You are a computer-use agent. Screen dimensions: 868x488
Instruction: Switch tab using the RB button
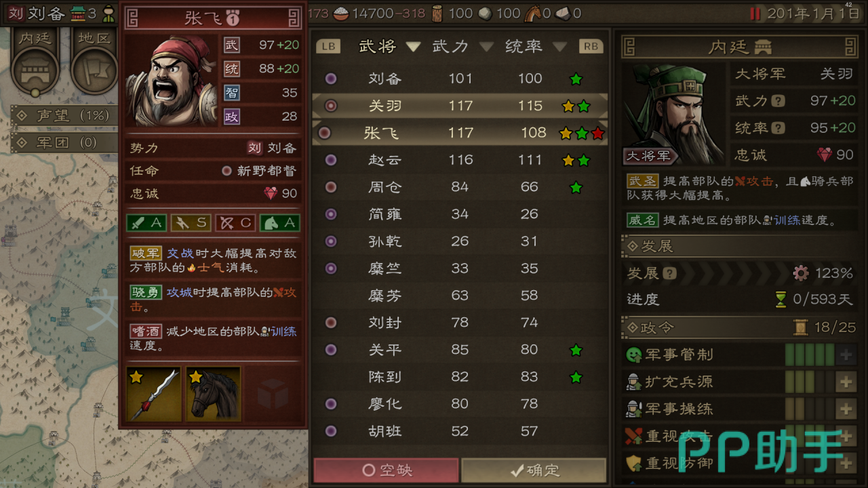tap(591, 46)
